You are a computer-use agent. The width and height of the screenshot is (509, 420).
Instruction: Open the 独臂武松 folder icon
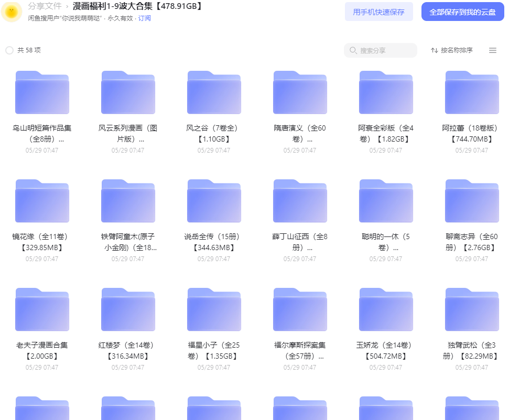coord(472,309)
